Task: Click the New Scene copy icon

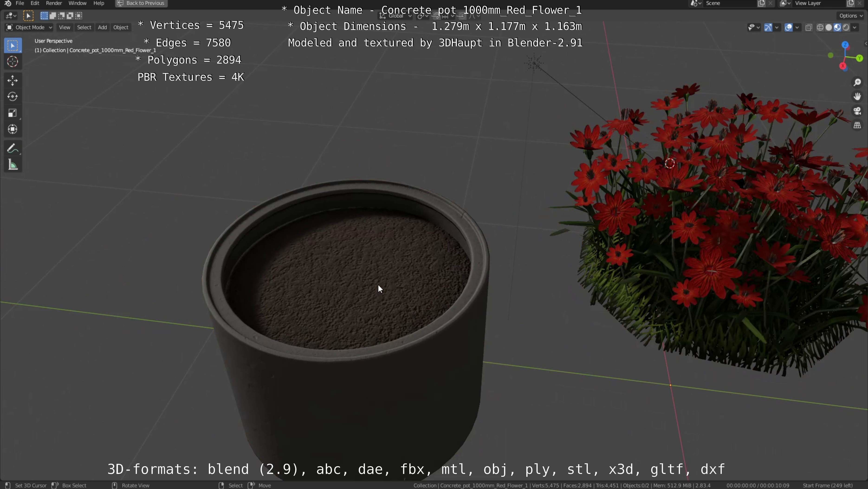Action: (x=761, y=3)
